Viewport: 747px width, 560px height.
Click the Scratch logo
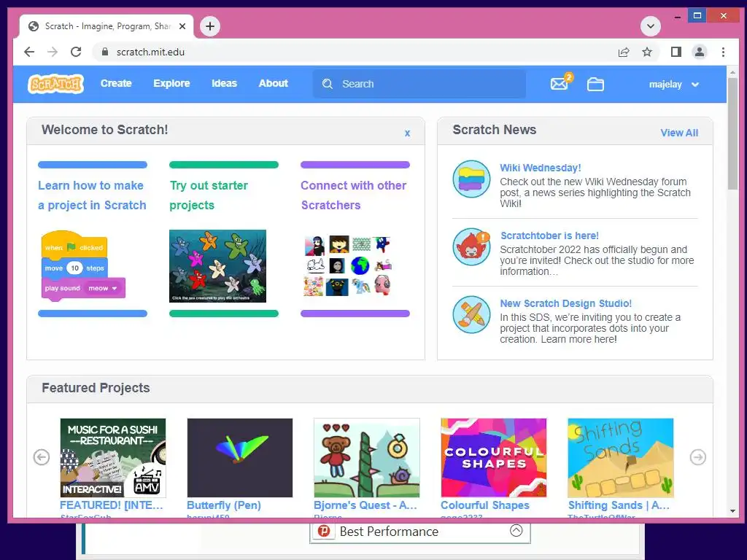pyautogui.click(x=55, y=84)
